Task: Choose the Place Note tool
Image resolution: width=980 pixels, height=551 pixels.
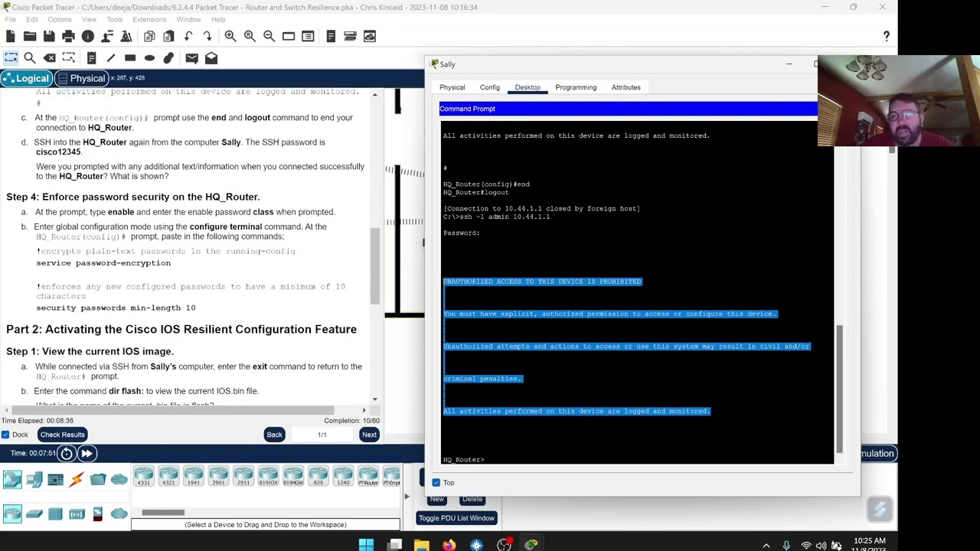Action: [91, 58]
